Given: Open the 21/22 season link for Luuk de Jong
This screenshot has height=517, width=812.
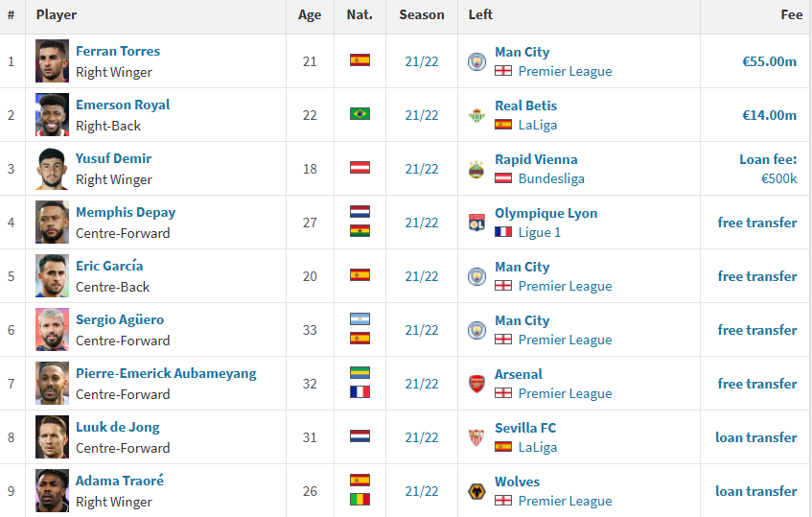Looking at the screenshot, I should point(422,437).
